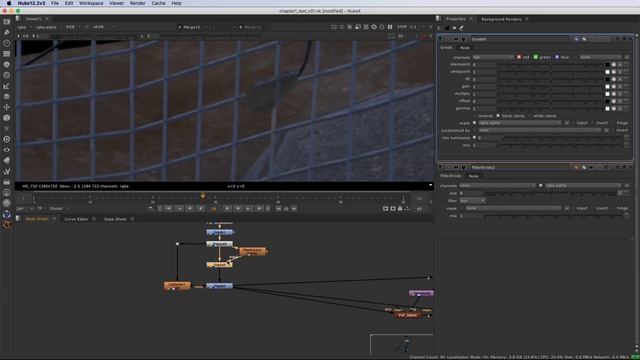Open the FilterErode filter type dropdown

pos(472,201)
